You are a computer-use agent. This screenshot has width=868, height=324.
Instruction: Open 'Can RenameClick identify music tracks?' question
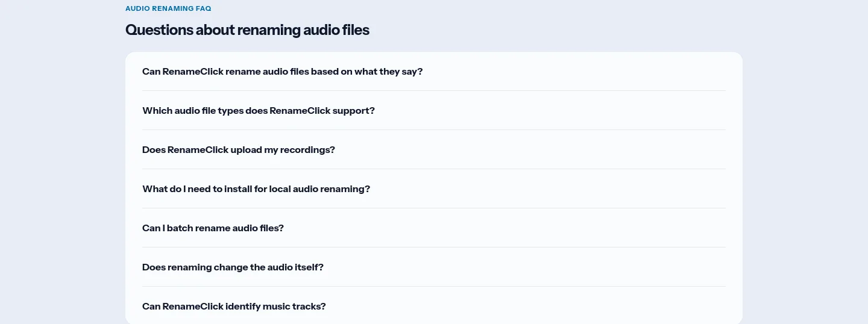(x=433, y=306)
